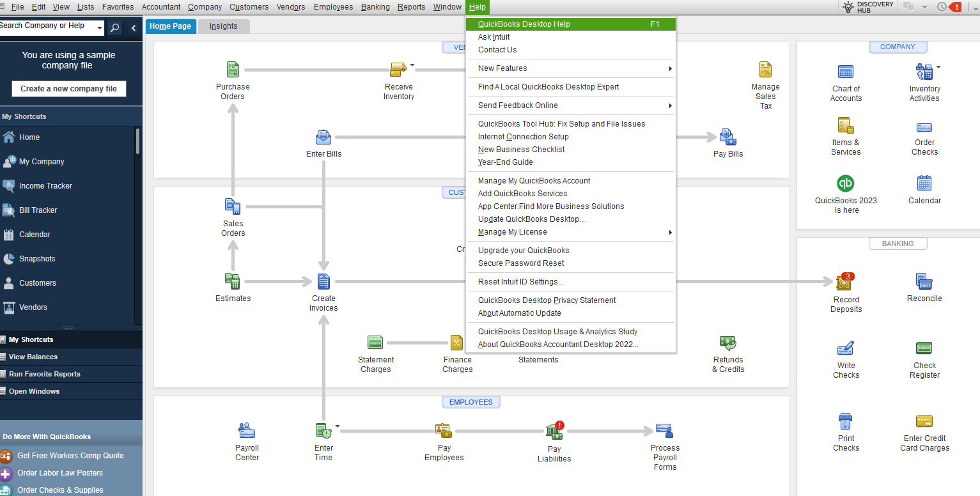Expand the Send Feedback Online submenu
This screenshot has width=980, height=496.
pyautogui.click(x=670, y=105)
